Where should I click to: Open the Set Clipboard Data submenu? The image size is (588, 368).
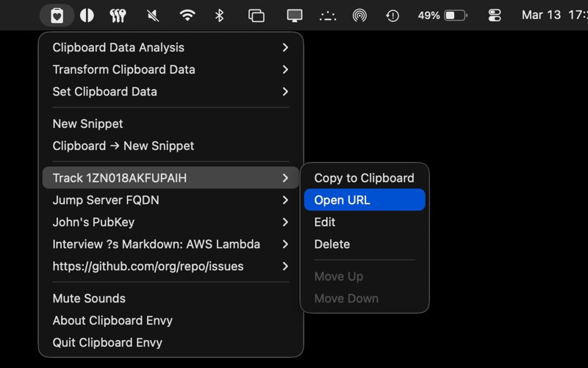(171, 91)
